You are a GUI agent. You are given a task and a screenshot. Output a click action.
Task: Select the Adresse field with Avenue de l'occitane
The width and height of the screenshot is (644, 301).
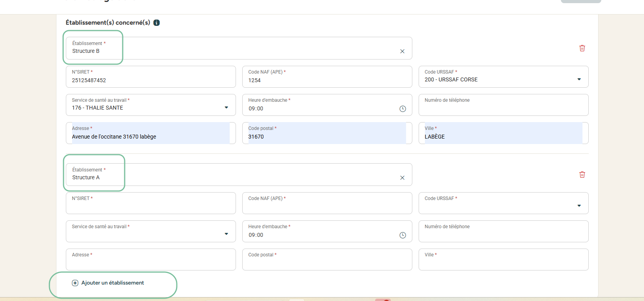coord(151,137)
